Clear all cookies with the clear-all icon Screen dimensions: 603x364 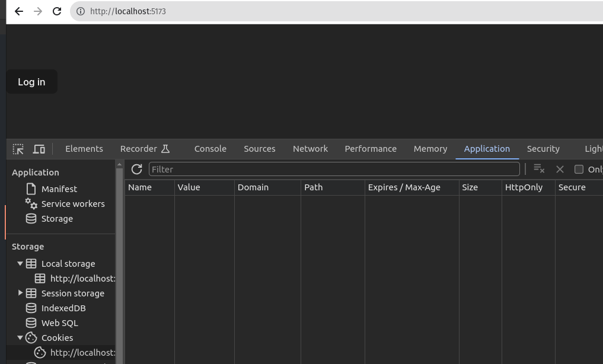539,169
